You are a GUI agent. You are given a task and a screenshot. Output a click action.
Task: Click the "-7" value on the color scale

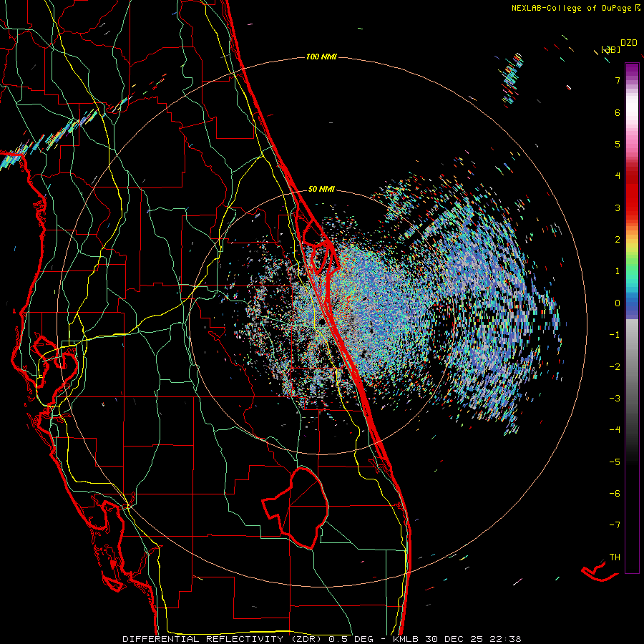click(615, 525)
